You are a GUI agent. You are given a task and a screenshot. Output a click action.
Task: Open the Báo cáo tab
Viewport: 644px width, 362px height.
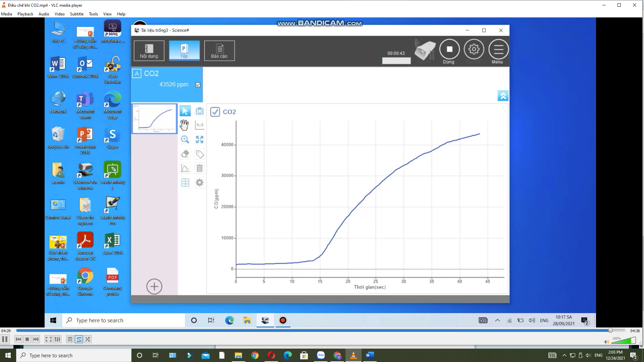click(x=219, y=51)
